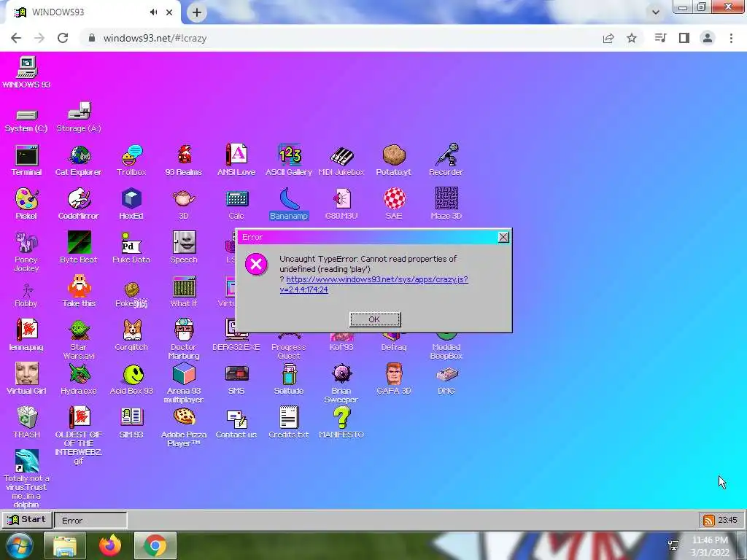Focus the Chrome address bar URL

point(155,38)
